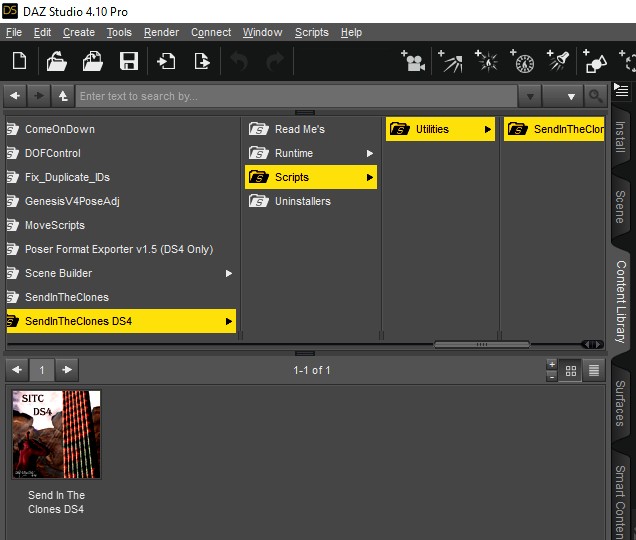
Task: Click the grayed Undo arrow
Action: click(239, 61)
